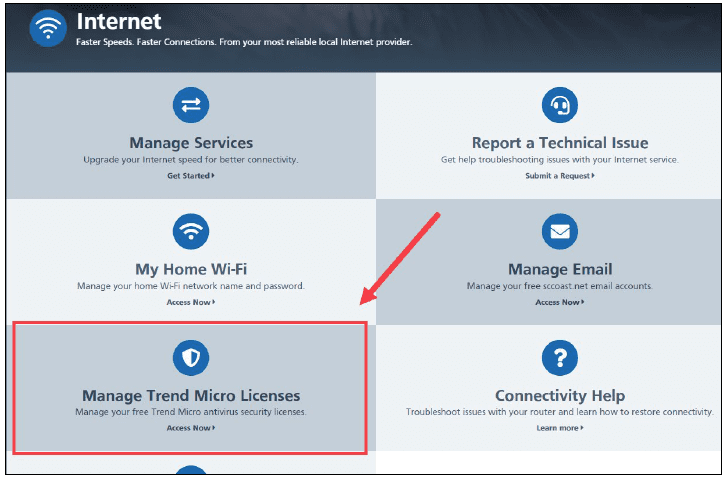Click 'Troubleshoot issues with your router' text
Image resolution: width=726 pixels, height=478 pixels.
(560, 412)
